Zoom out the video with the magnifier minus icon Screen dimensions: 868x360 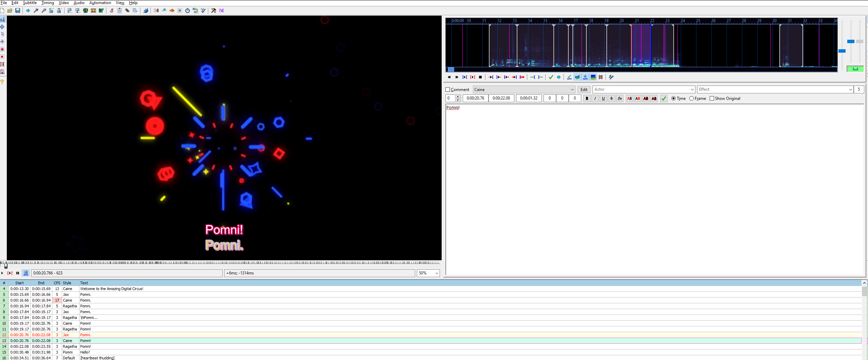coord(44,11)
